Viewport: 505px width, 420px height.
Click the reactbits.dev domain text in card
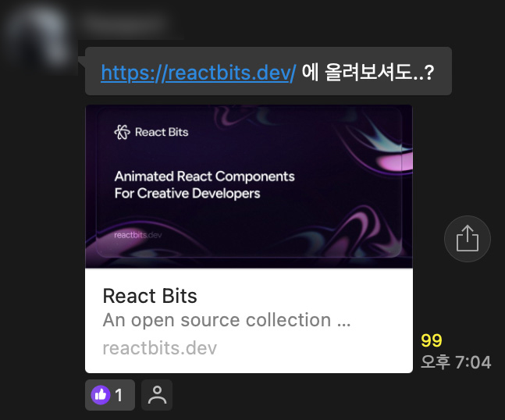point(160,348)
